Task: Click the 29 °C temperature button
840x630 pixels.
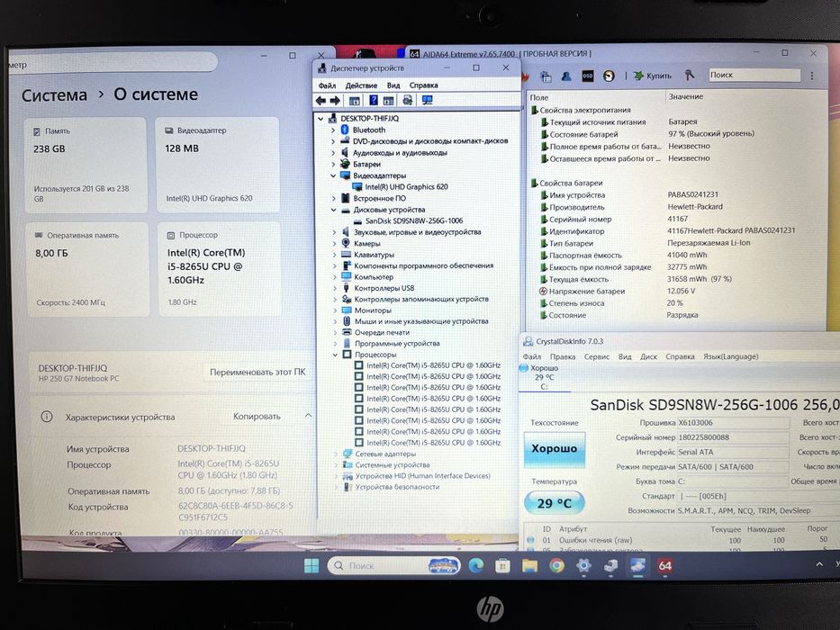Action: 554,503
